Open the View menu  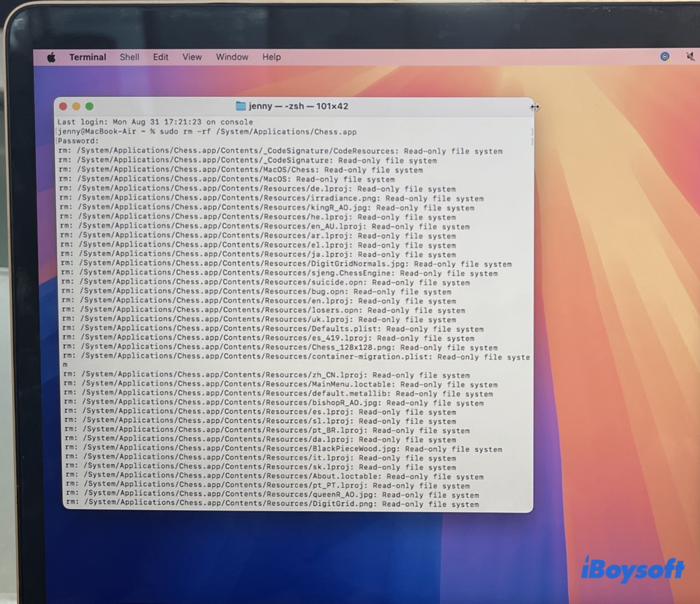(192, 57)
